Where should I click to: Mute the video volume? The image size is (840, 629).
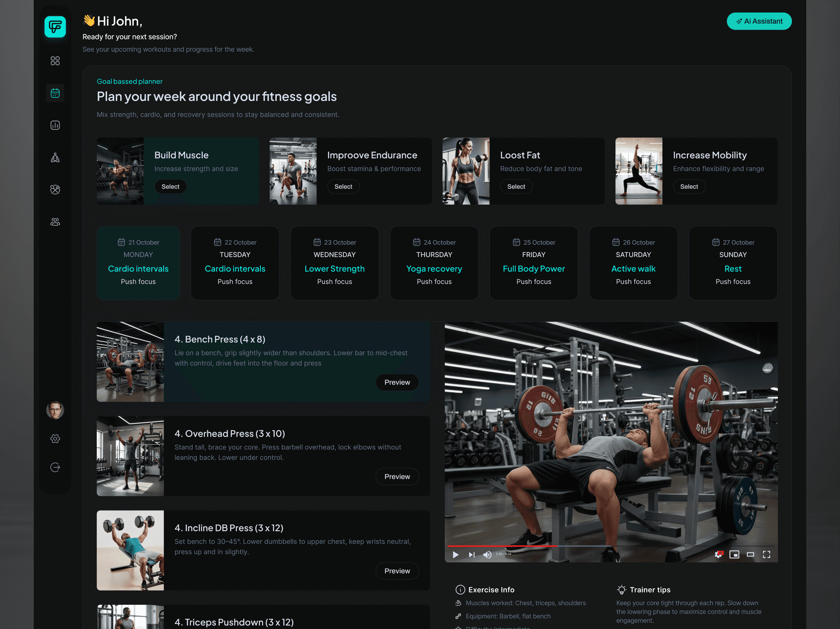[x=487, y=555]
